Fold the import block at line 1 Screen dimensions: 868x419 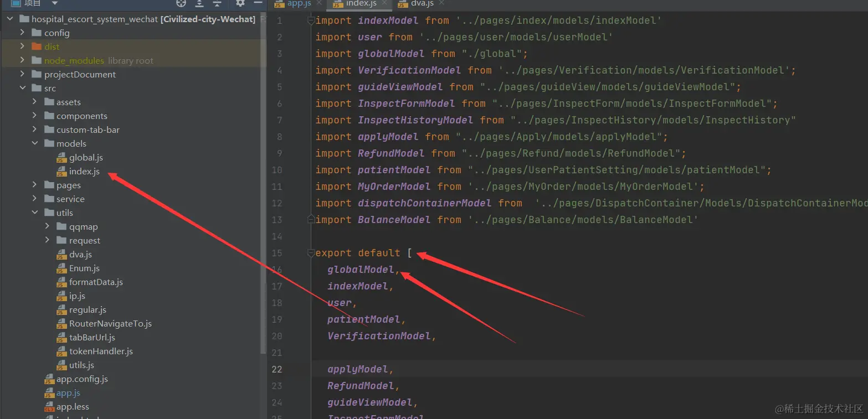(311, 20)
